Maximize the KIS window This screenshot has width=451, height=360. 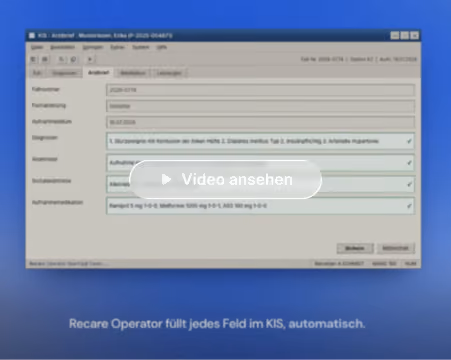coord(405,35)
